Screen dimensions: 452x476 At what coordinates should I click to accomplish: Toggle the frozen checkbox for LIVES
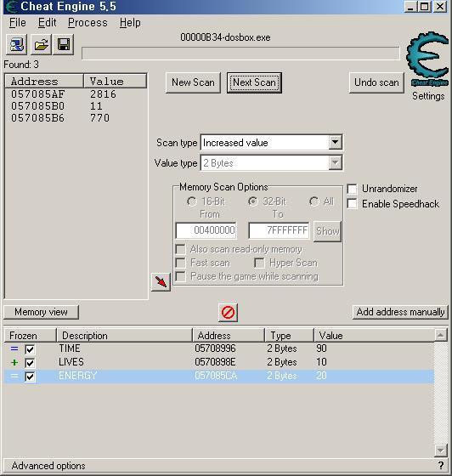pyautogui.click(x=30, y=363)
